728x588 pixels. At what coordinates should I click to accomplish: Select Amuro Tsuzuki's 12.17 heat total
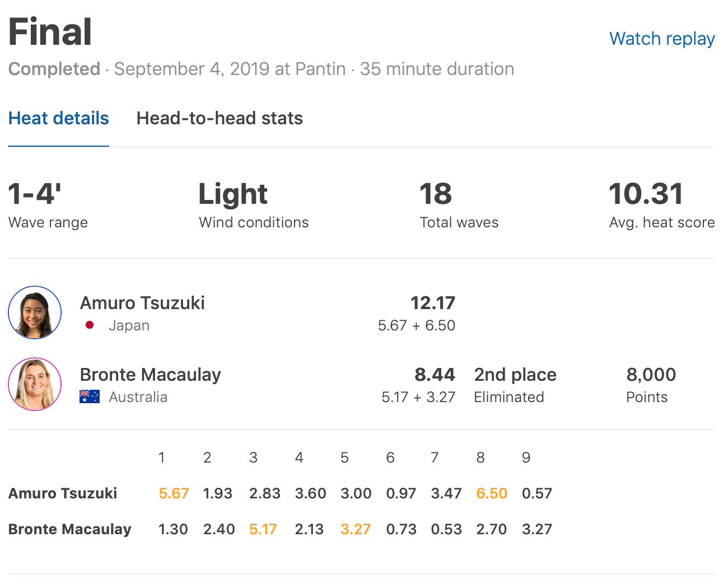tap(432, 303)
